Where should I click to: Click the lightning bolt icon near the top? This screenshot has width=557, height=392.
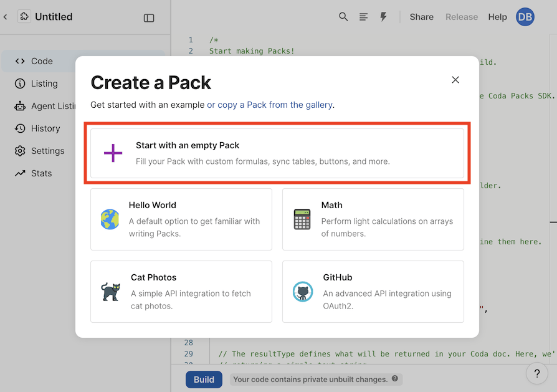point(383,17)
